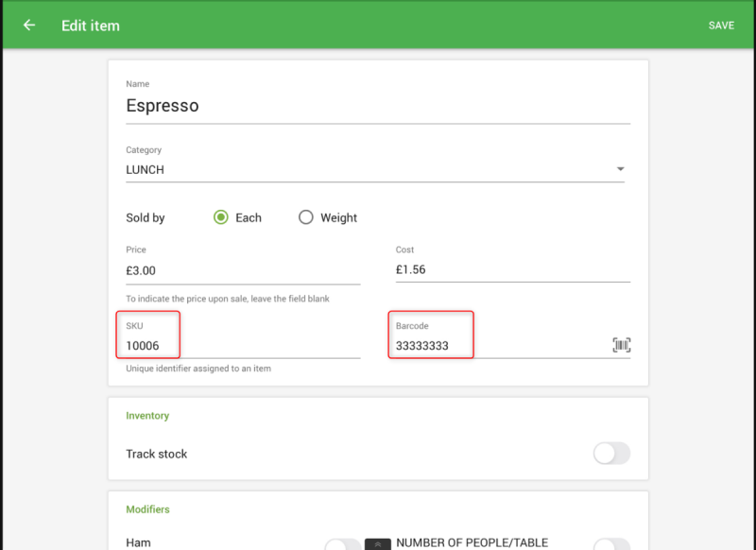Click the Track stock label
Image resolution: width=756 pixels, height=550 pixels.
coord(157,454)
